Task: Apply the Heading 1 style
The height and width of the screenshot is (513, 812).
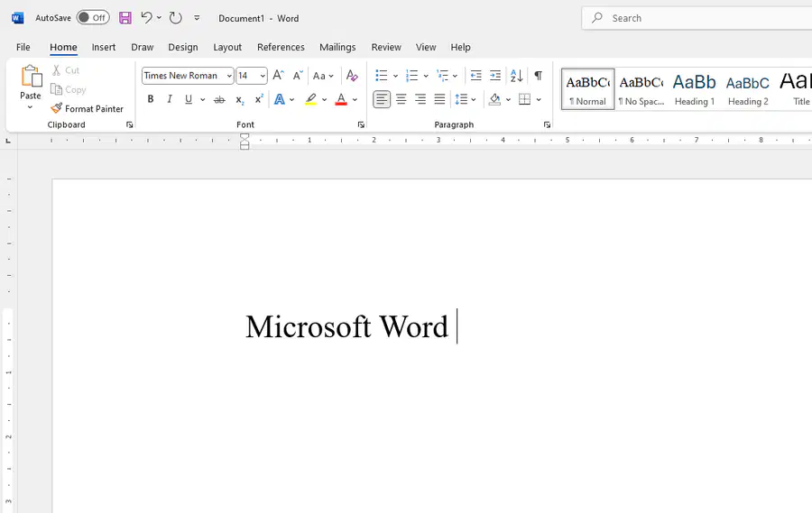Action: pyautogui.click(x=695, y=89)
